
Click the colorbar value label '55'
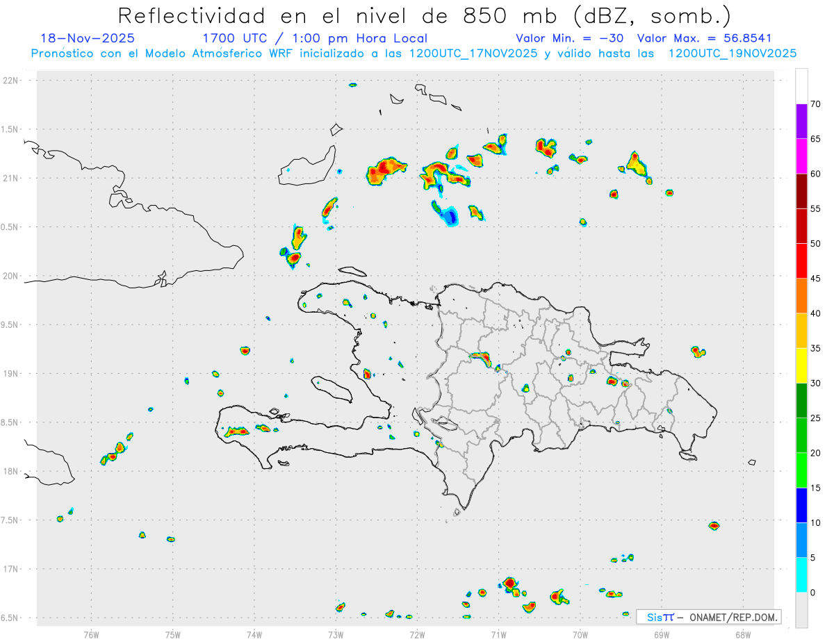click(x=815, y=209)
